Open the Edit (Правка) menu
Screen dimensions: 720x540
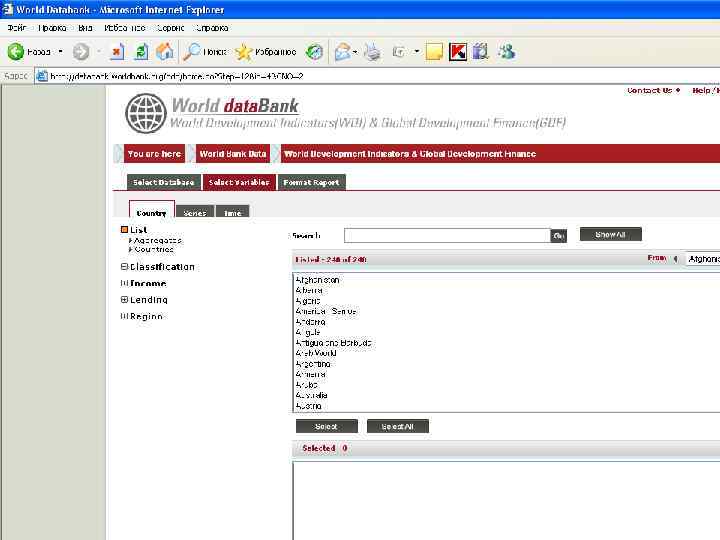52,28
